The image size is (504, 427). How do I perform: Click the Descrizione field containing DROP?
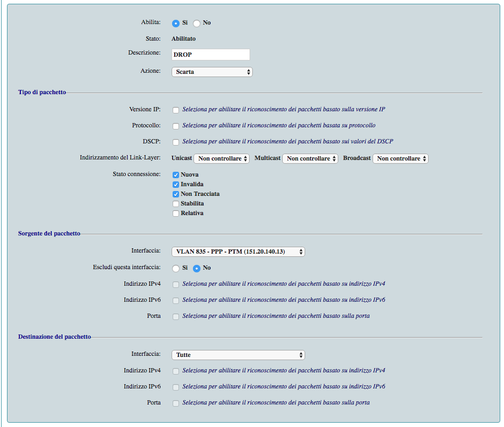pyautogui.click(x=211, y=55)
